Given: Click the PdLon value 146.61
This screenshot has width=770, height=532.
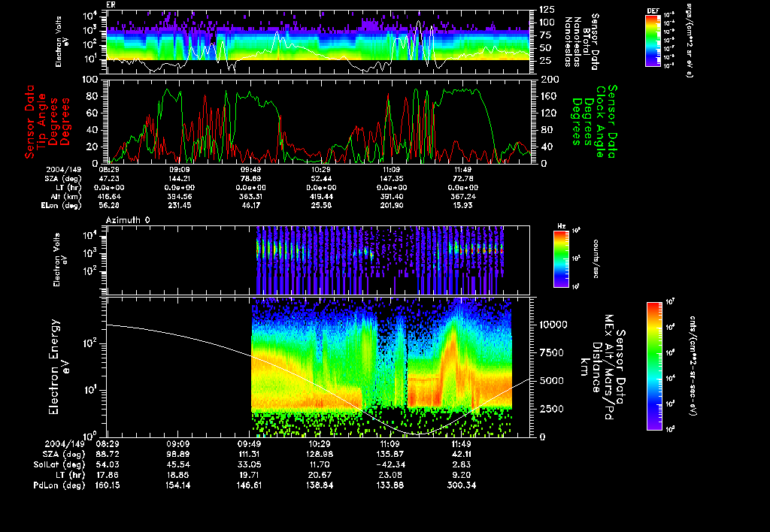Looking at the screenshot, I should 249,485.
